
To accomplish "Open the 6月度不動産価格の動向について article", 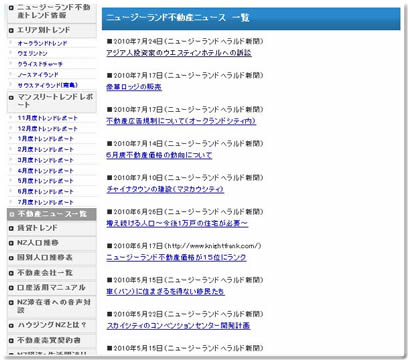I will [159, 155].
